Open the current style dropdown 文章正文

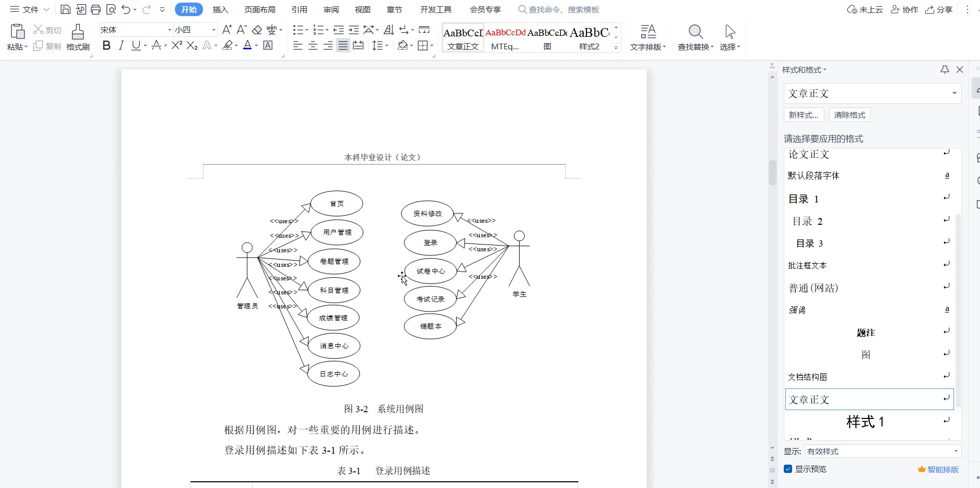[954, 93]
